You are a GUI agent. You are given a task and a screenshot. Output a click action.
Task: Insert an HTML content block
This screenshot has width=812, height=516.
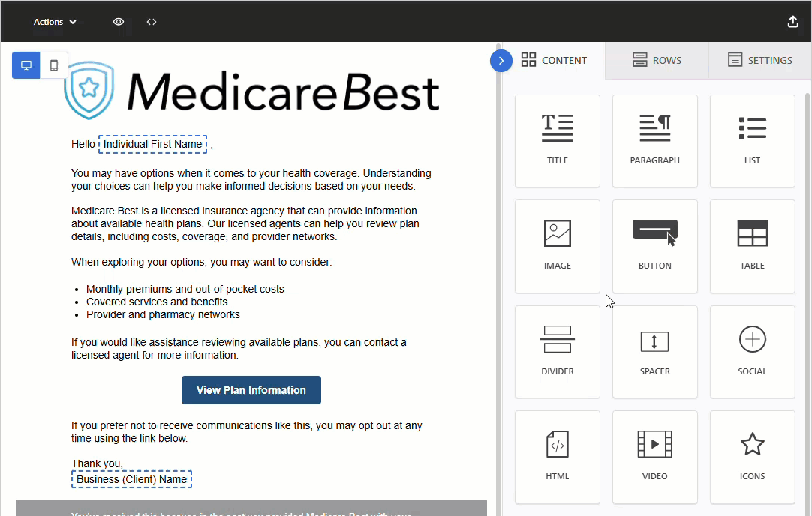[557, 457]
